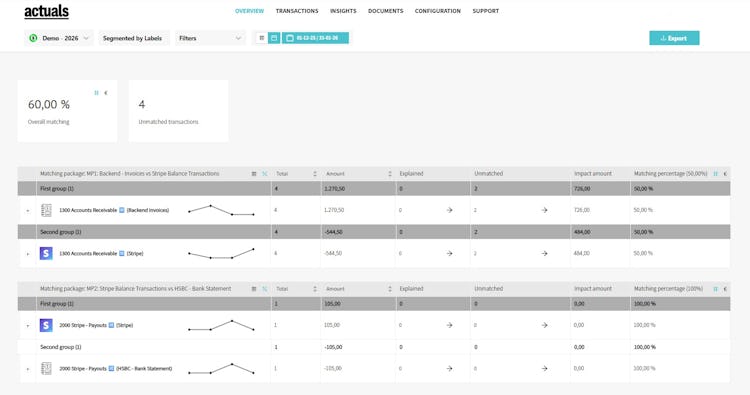This screenshot has width=750, height=395.
Task: Click the column icon on Overall matching card
Action: pyautogui.click(x=97, y=93)
